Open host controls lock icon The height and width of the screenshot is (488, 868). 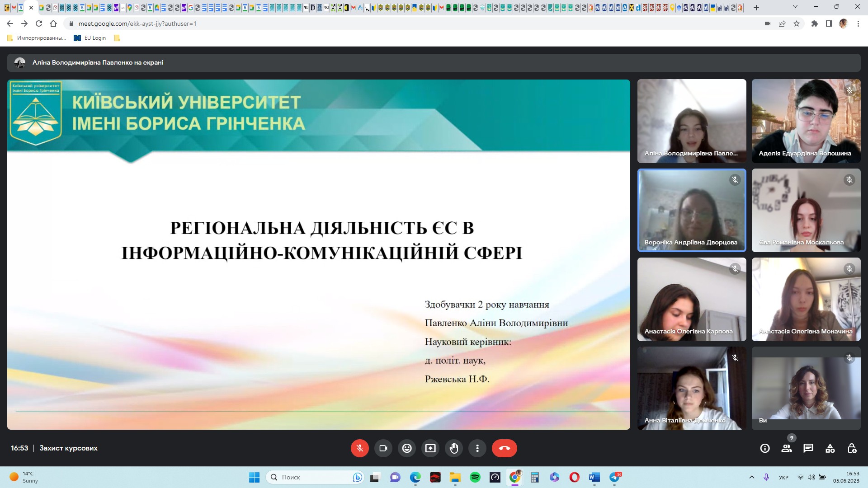coord(852,448)
